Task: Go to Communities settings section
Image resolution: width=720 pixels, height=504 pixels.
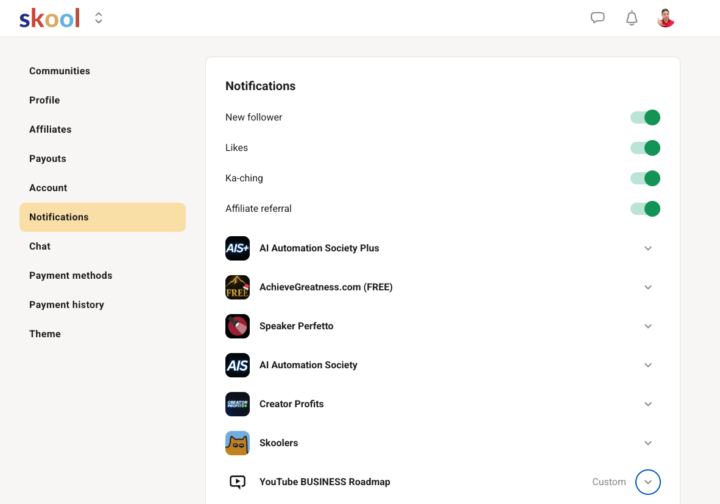Action: pyautogui.click(x=60, y=71)
